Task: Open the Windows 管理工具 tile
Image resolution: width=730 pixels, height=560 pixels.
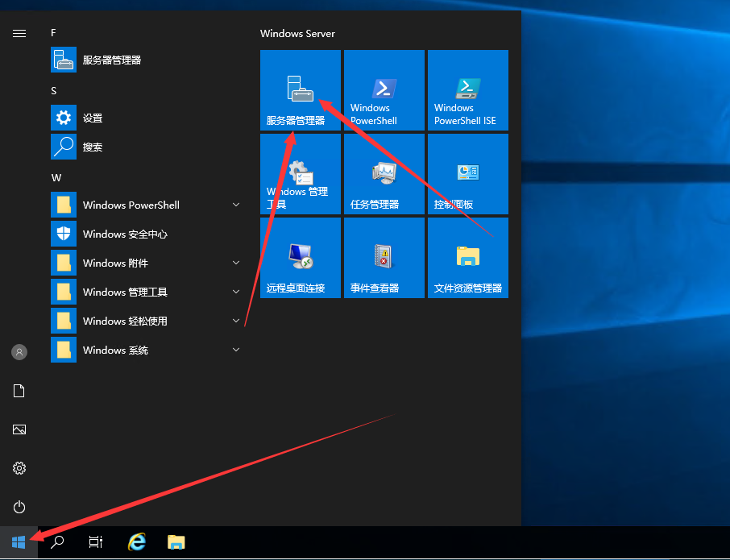Action: point(300,173)
